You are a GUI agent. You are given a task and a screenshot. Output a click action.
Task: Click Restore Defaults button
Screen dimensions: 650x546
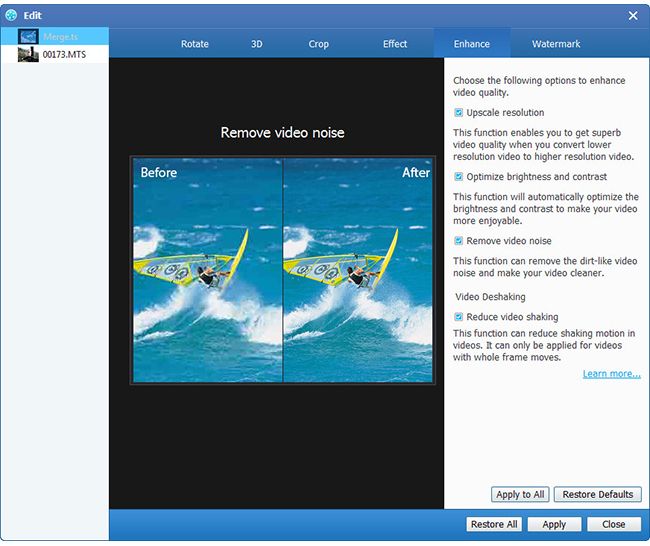pos(597,494)
